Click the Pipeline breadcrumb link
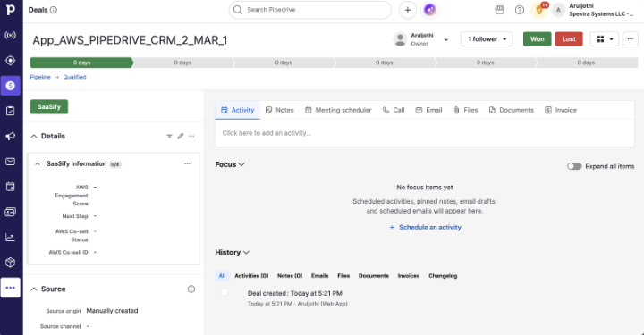 [x=40, y=77]
